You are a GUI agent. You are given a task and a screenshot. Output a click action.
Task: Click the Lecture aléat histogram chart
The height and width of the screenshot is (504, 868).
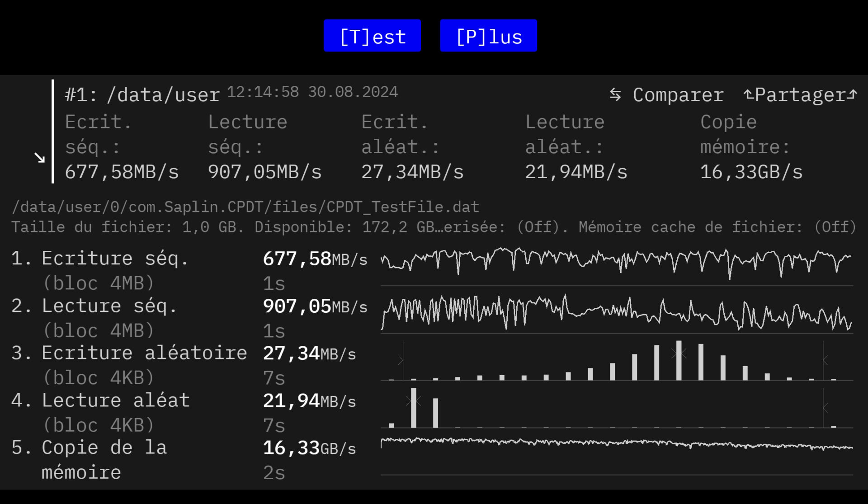[x=616, y=409]
